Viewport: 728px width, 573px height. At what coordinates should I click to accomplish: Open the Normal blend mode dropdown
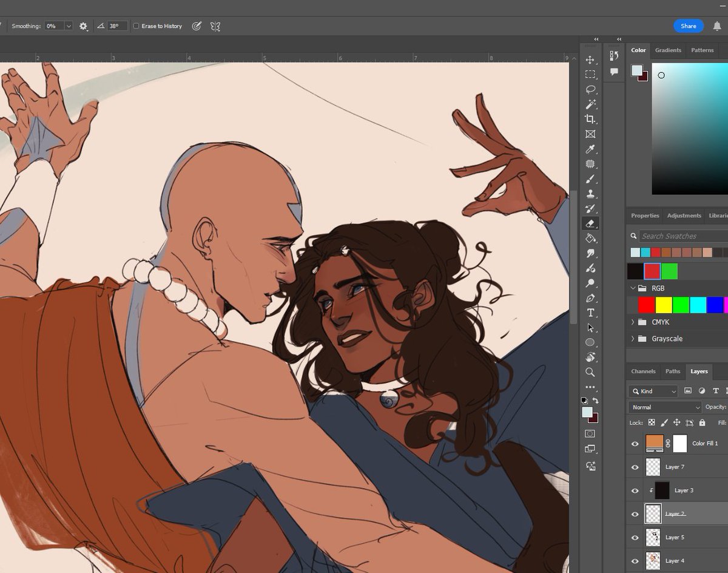(665, 407)
